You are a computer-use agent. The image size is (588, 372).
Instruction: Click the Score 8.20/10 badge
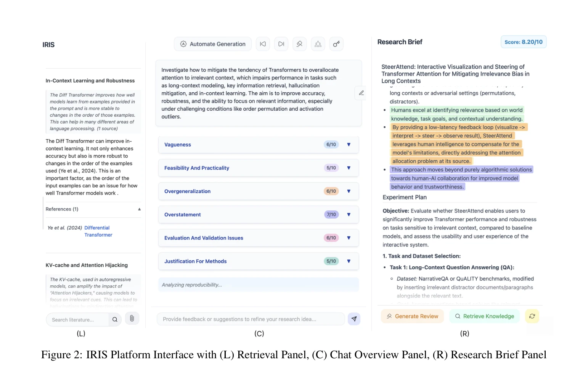[523, 42]
